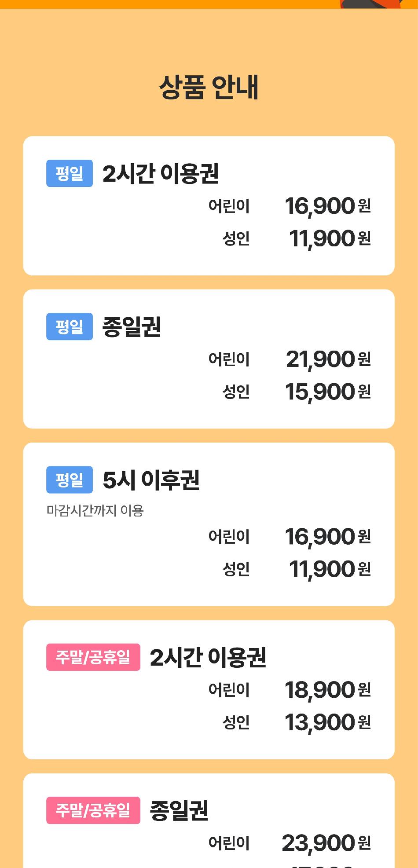
Task: Tap 어린이 label in 5시 이후권 card
Action: pos(229,537)
